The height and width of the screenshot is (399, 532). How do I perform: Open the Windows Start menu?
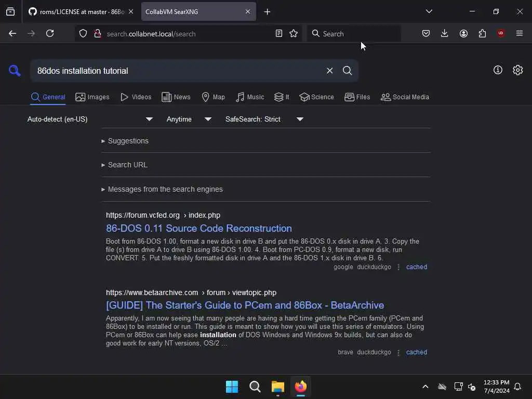pyautogui.click(x=232, y=387)
